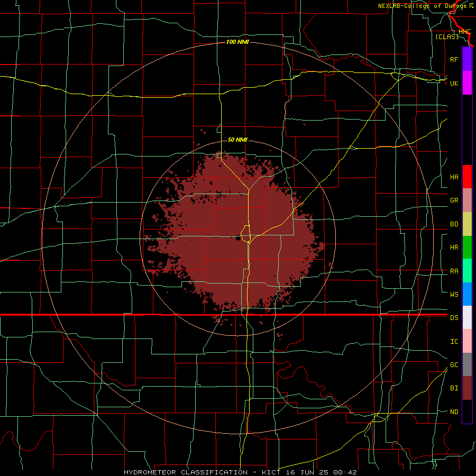Viewport: 476px width, 476px height.
Task: Click the 00:42 timestamp
Action: click(345, 472)
